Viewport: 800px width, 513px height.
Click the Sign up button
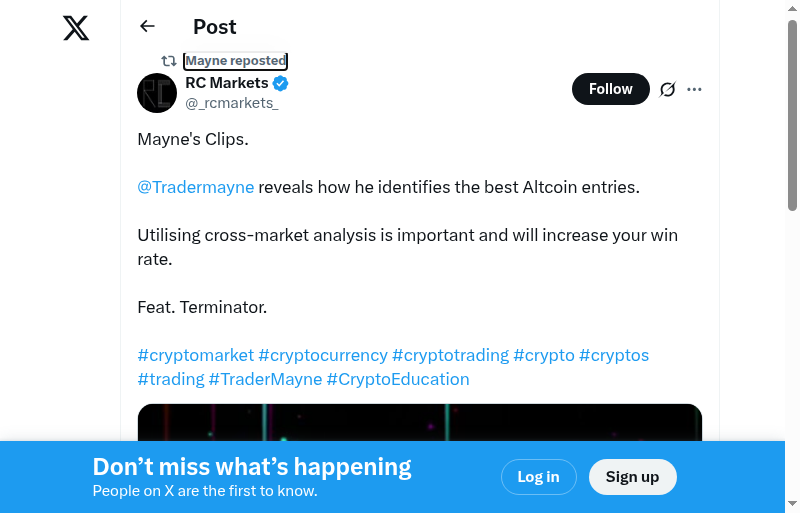coord(632,477)
